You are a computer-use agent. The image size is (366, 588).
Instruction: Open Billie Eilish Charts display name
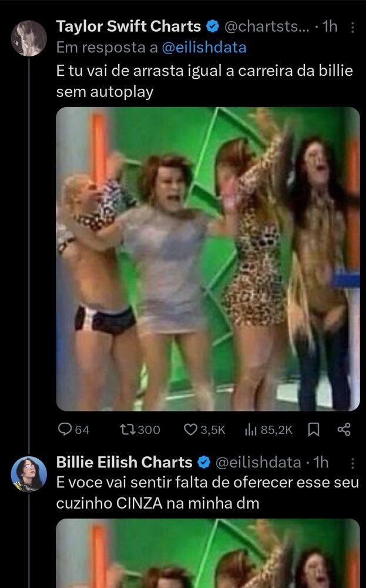[125, 462]
